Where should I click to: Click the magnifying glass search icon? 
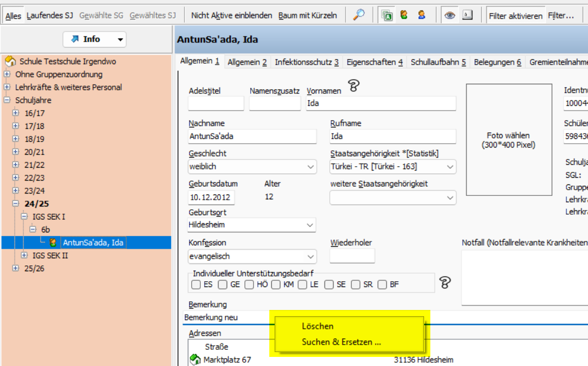pos(358,15)
